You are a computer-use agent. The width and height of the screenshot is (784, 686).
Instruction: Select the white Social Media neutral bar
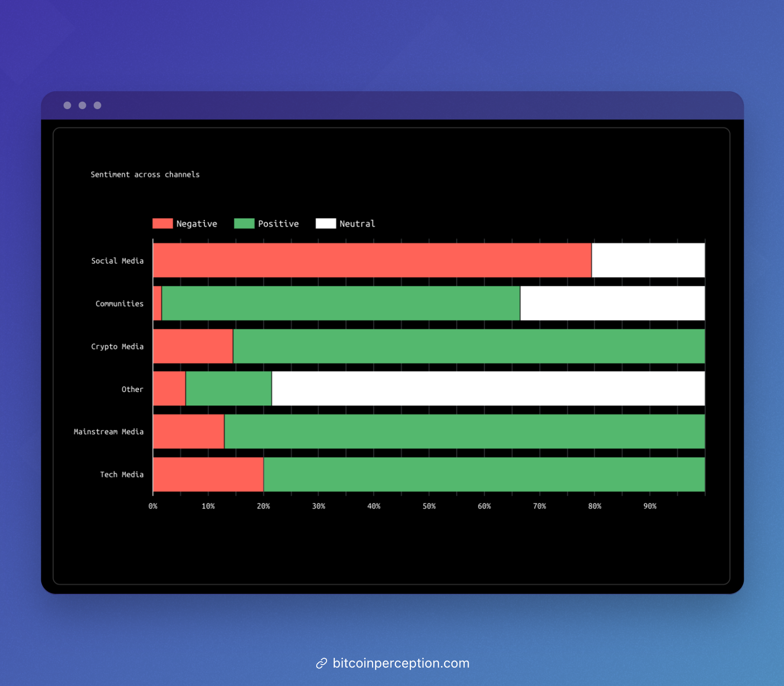(648, 261)
